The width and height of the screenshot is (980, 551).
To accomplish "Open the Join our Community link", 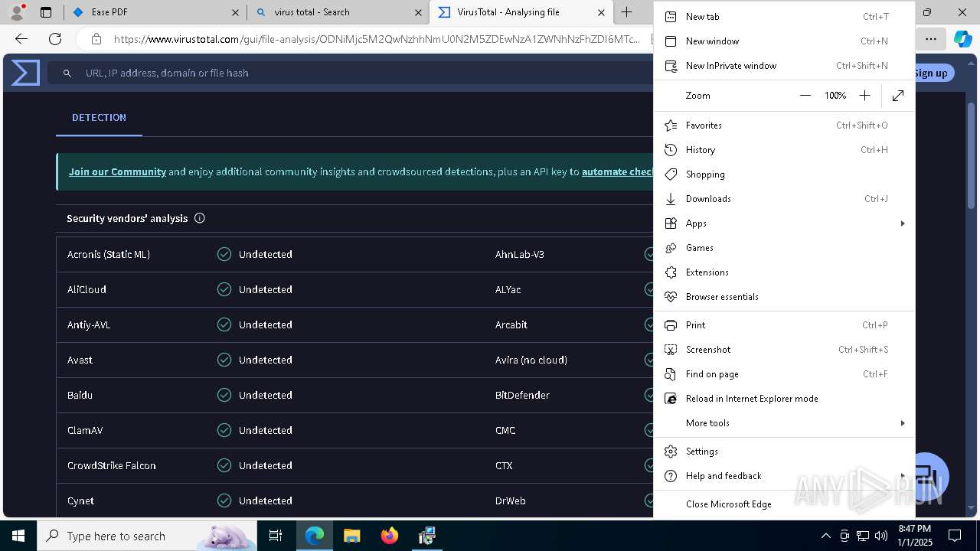I will tap(117, 172).
